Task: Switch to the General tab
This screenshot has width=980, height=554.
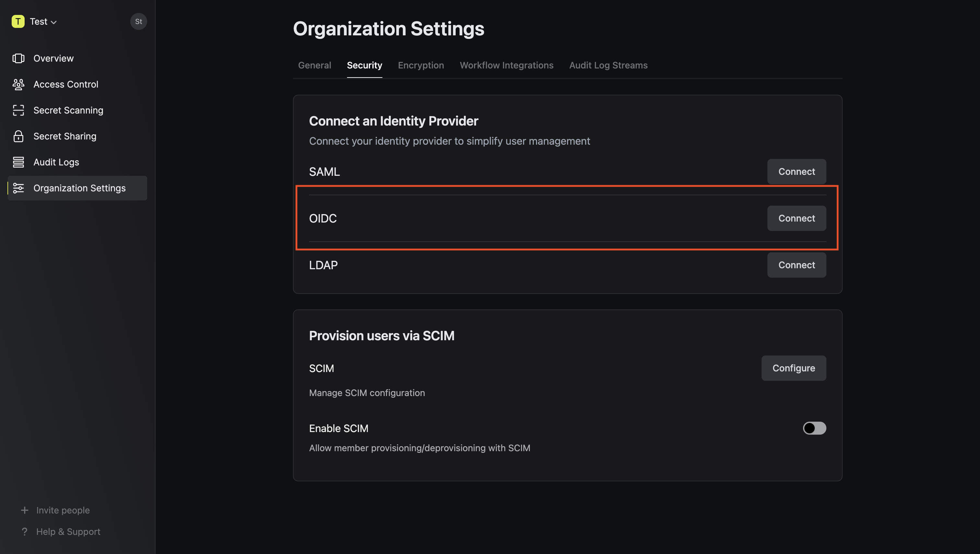Action: pyautogui.click(x=314, y=65)
